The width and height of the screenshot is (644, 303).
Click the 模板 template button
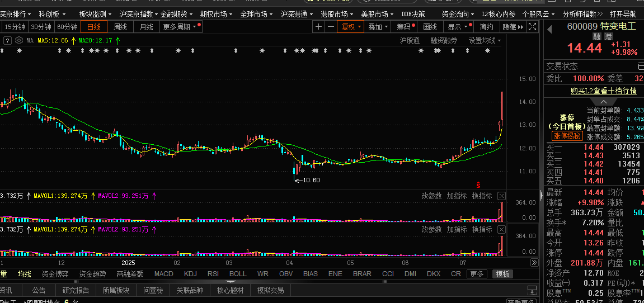(502, 274)
